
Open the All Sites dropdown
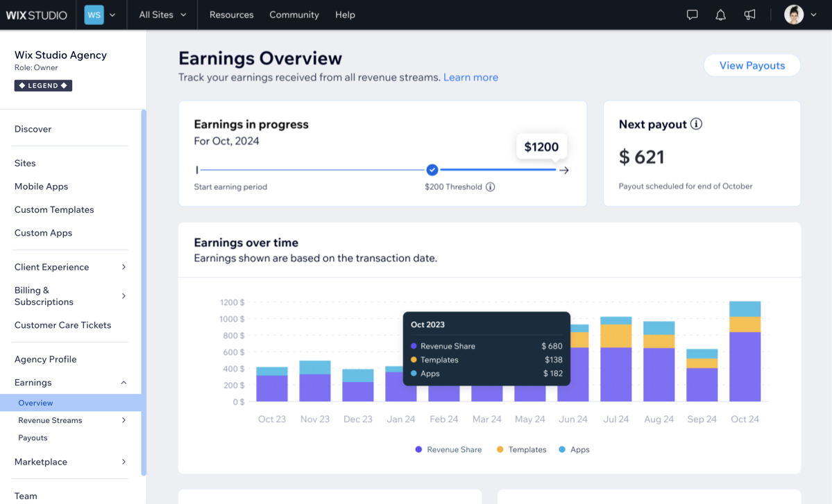pos(162,15)
